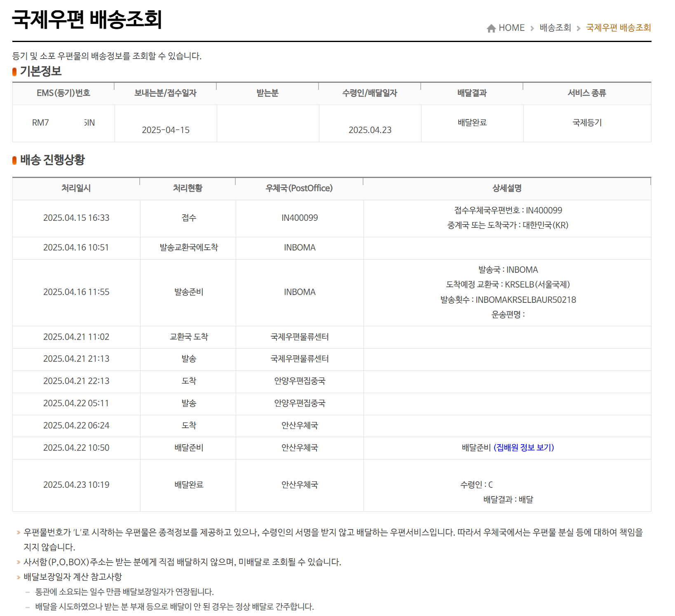675x616 pixels.
Task: Click the 처리일시 column header
Action: point(76,188)
